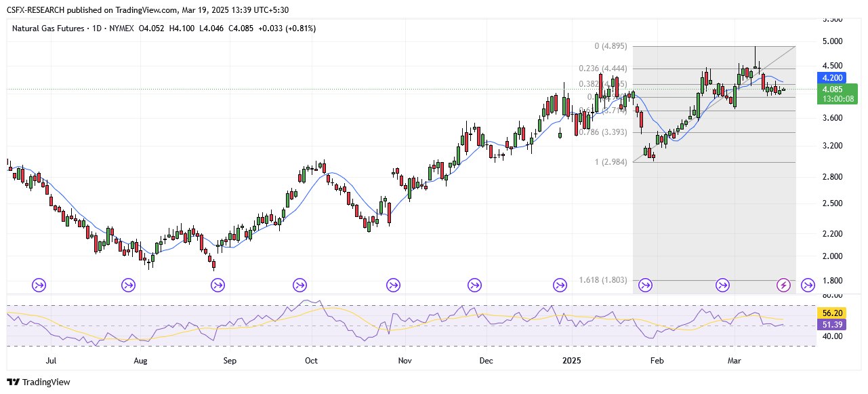Click the lightning bolt event icon

784,285
